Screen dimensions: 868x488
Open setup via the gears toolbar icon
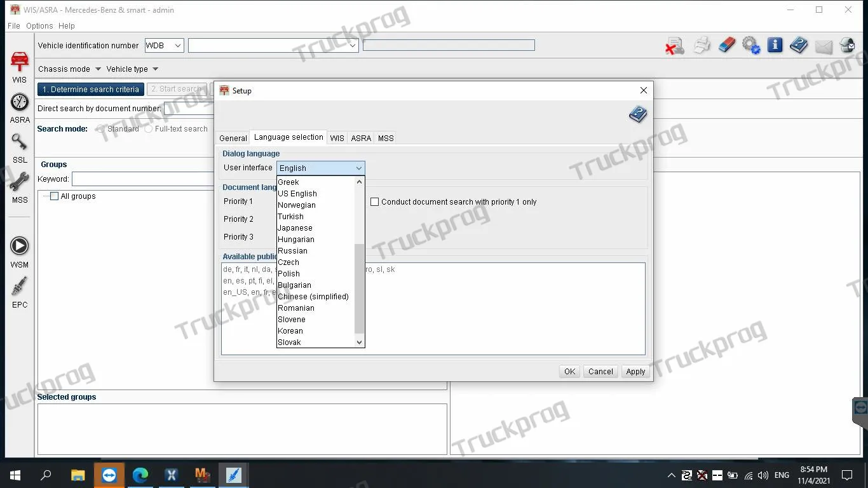[x=751, y=46]
